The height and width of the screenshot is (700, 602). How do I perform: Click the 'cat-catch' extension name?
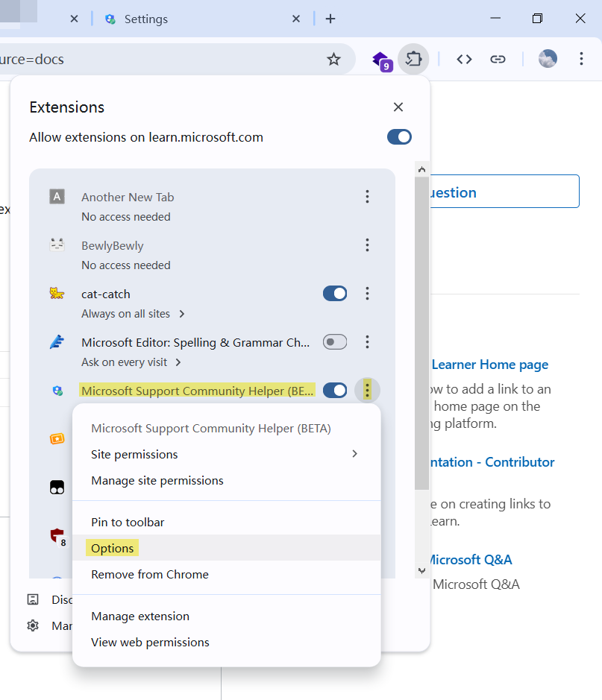(106, 294)
